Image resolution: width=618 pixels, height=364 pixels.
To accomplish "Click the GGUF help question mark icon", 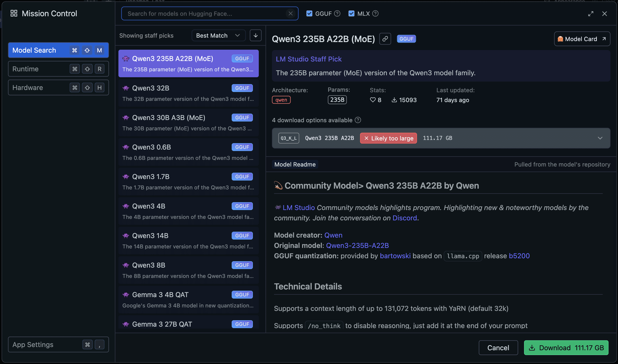I will pos(337,14).
